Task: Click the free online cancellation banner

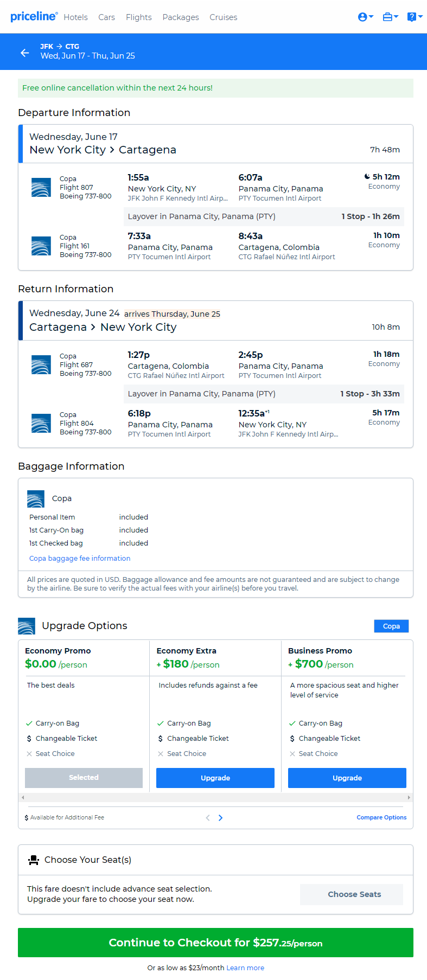Action: tap(215, 88)
